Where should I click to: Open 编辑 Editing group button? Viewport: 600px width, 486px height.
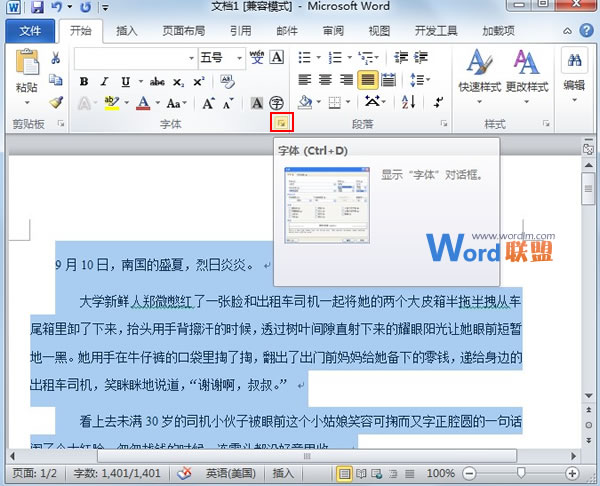[574, 77]
